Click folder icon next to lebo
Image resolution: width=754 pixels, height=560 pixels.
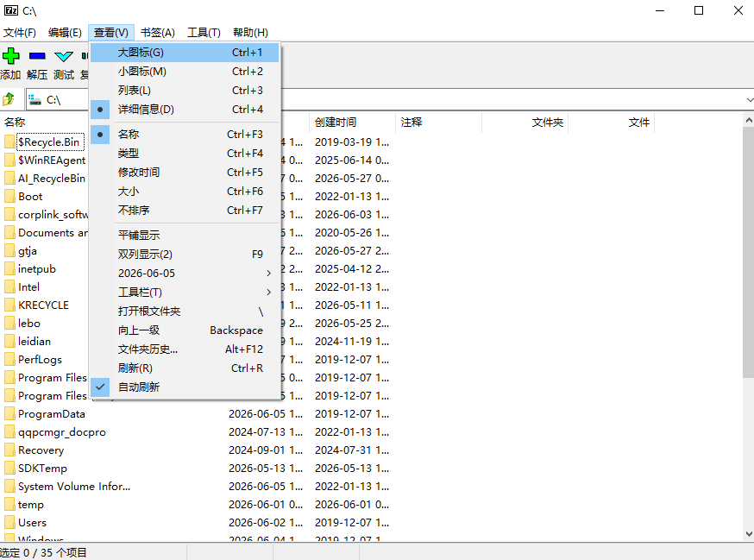9,324
